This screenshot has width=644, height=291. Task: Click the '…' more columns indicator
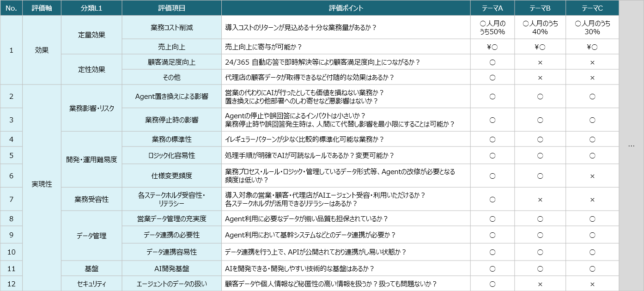pos(631,145)
